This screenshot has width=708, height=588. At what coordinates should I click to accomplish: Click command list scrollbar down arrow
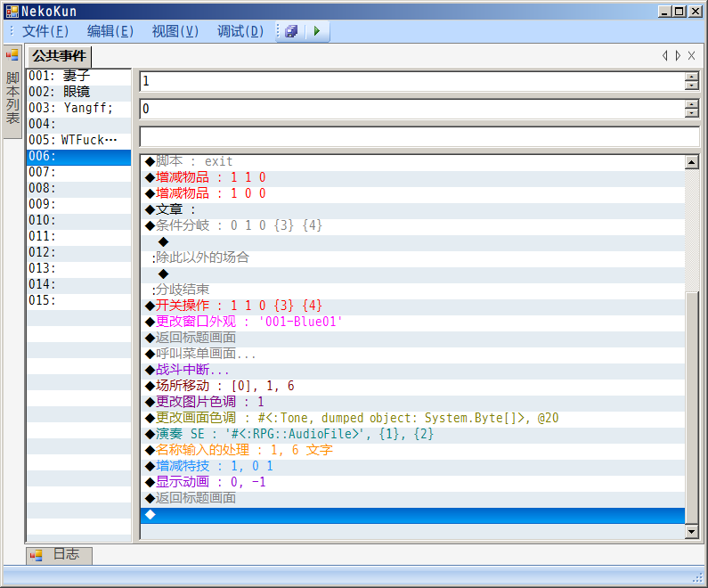(692, 532)
